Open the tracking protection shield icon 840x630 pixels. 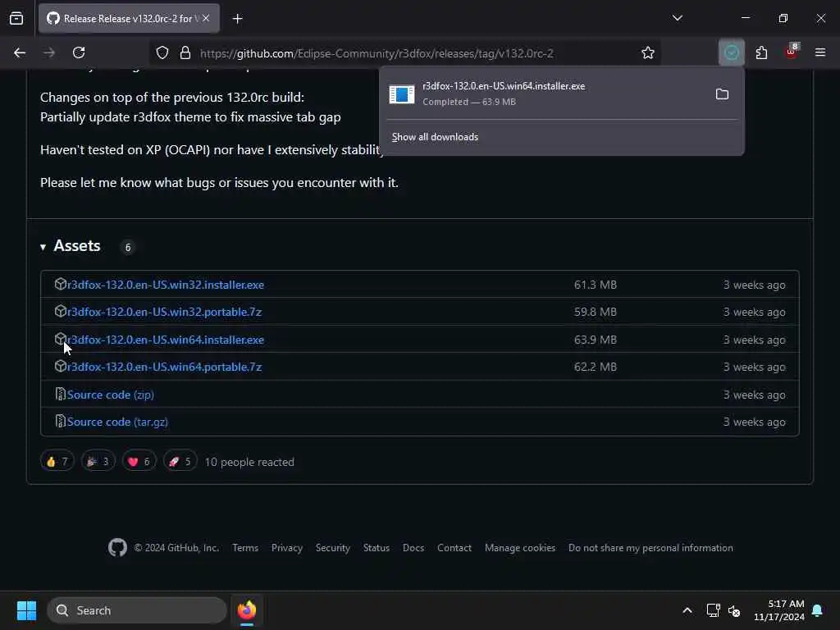(x=162, y=52)
